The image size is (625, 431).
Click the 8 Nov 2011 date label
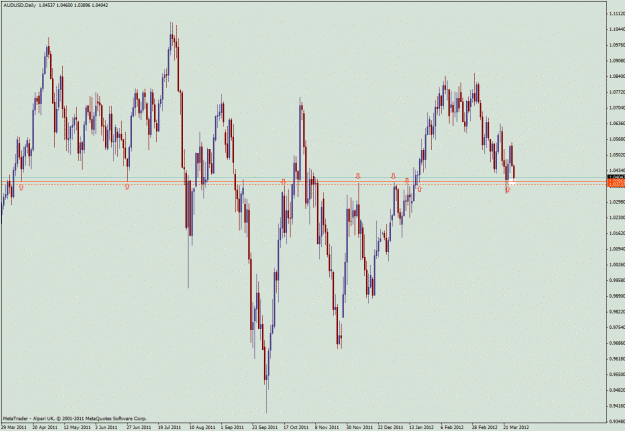coord(327,427)
